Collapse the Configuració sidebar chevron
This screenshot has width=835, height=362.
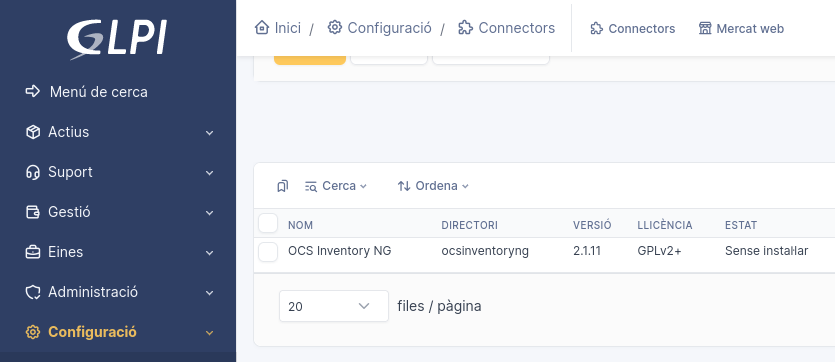coord(210,333)
